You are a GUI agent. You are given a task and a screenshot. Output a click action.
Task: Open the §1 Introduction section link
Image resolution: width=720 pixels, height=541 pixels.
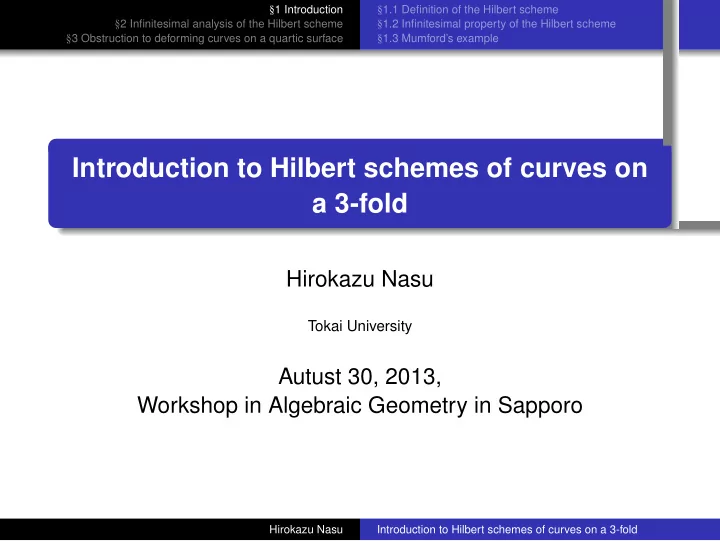click(x=306, y=10)
